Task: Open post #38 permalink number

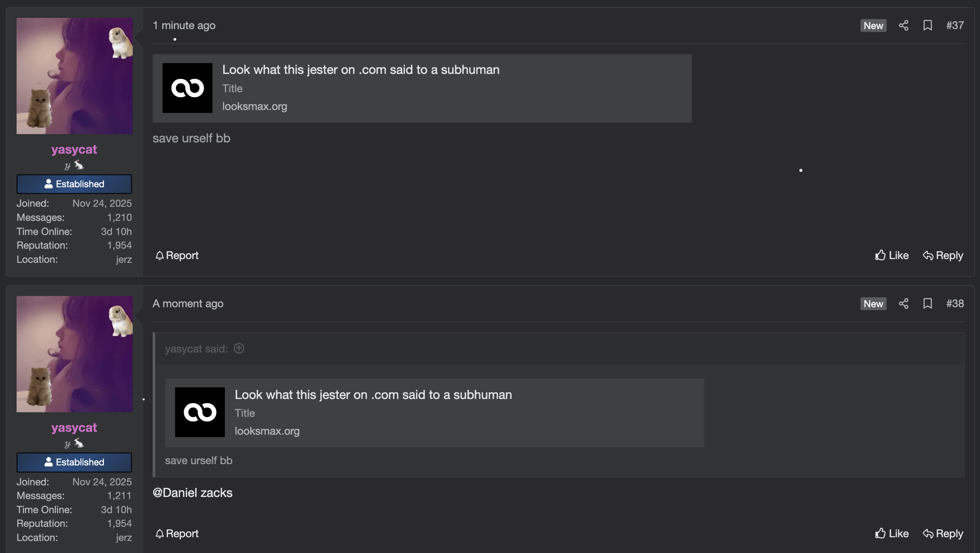Action: point(955,303)
